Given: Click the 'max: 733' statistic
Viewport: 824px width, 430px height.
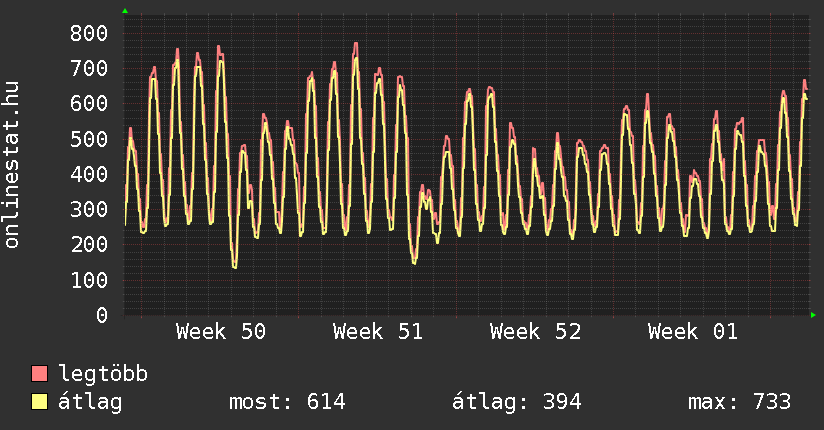Looking at the screenshot, I should (739, 402).
